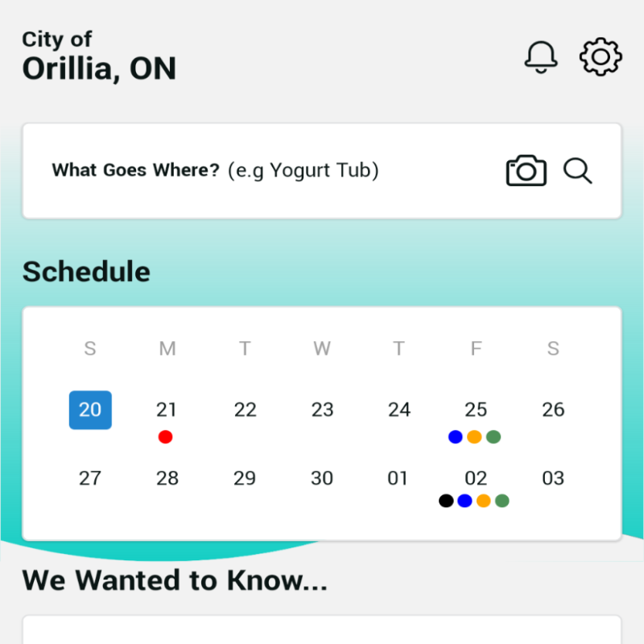The width and height of the screenshot is (644, 644).
Task: Tap the magnifying glass search icon
Action: pyautogui.click(x=577, y=171)
